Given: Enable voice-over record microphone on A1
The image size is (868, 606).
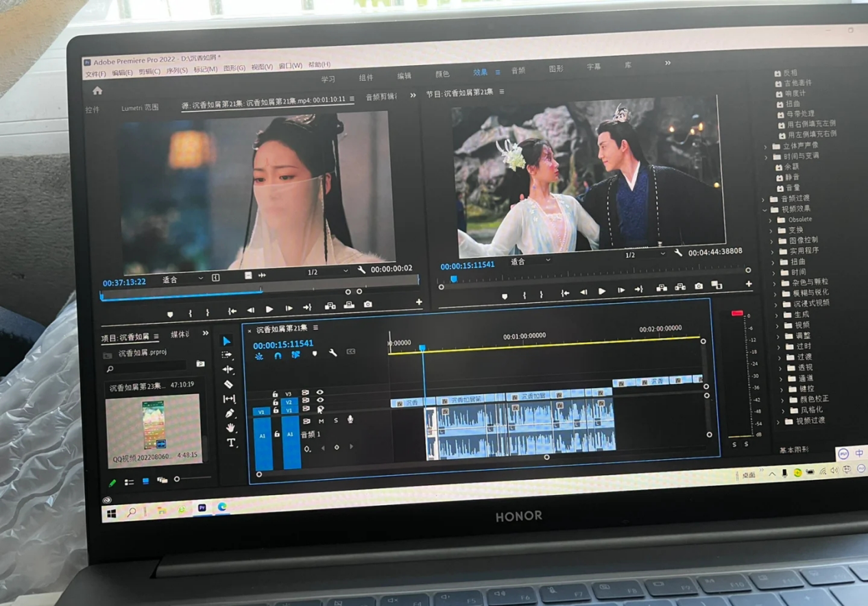Looking at the screenshot, I should [350, 420].
